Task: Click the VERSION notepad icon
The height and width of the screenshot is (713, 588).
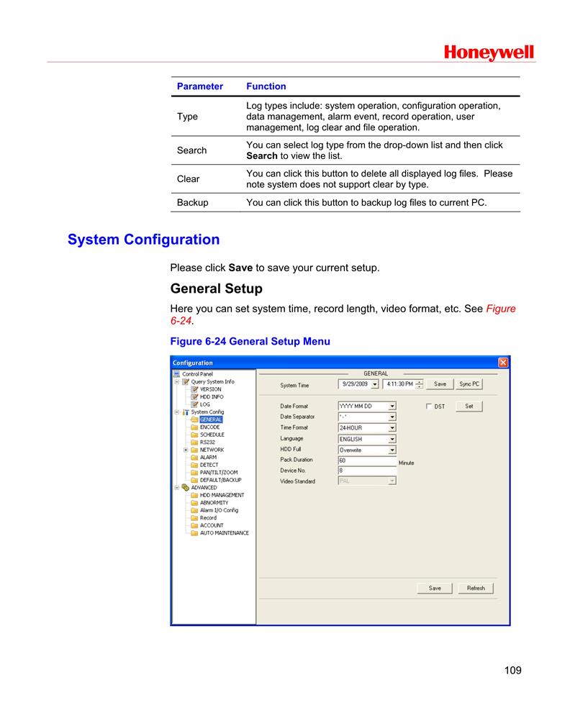Action: (194, 389)
